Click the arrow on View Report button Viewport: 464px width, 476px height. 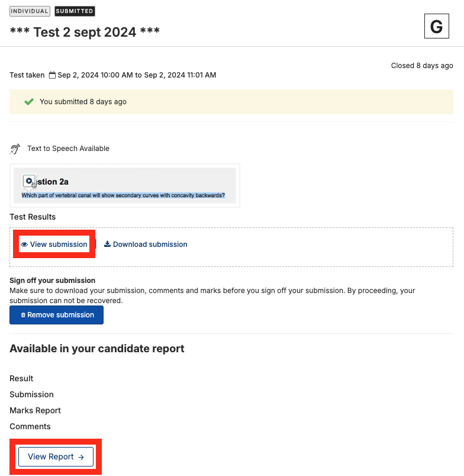[81, 457]
